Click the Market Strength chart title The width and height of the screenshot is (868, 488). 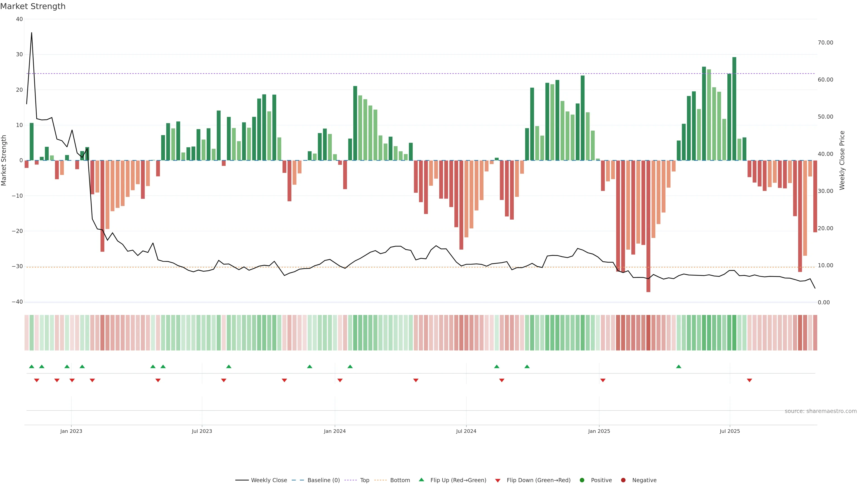33,6
